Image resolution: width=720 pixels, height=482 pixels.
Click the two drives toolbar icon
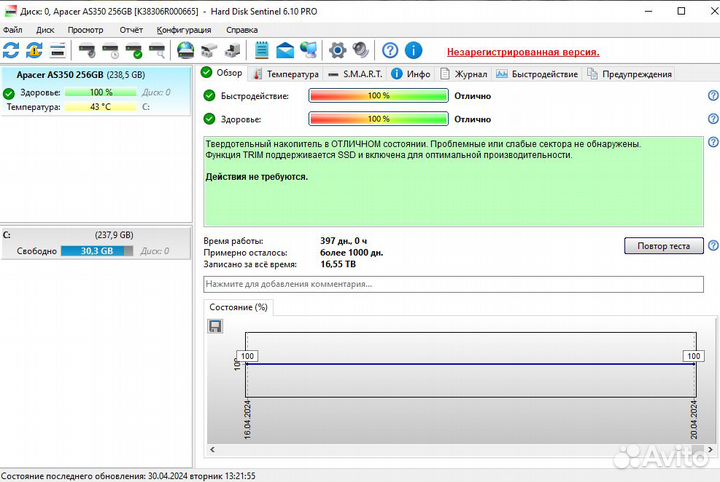209,50
